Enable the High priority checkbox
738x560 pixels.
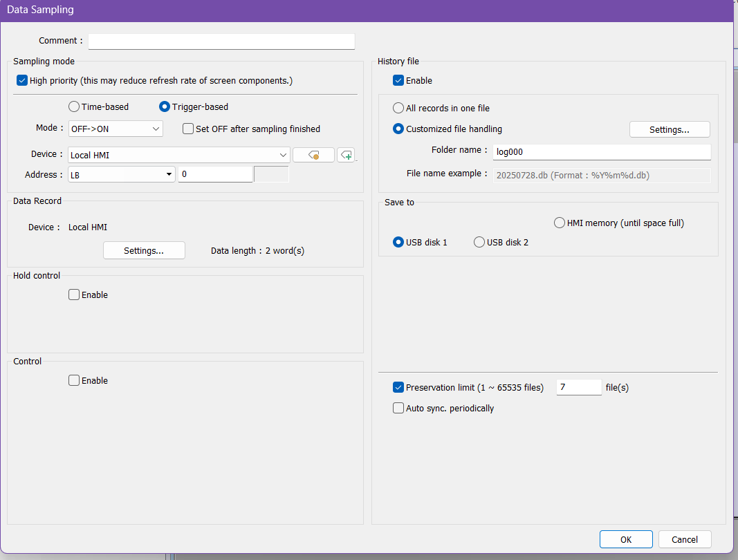point(22,81)
